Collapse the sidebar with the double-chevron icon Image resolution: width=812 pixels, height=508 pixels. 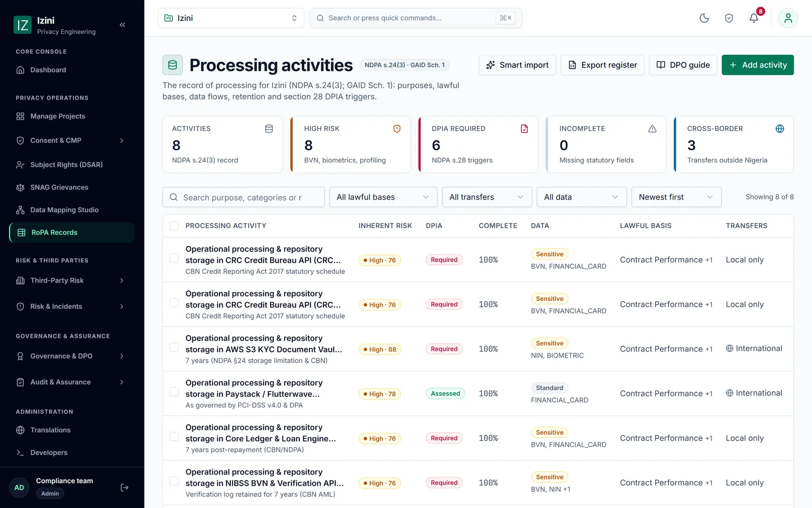click(122, 25)
